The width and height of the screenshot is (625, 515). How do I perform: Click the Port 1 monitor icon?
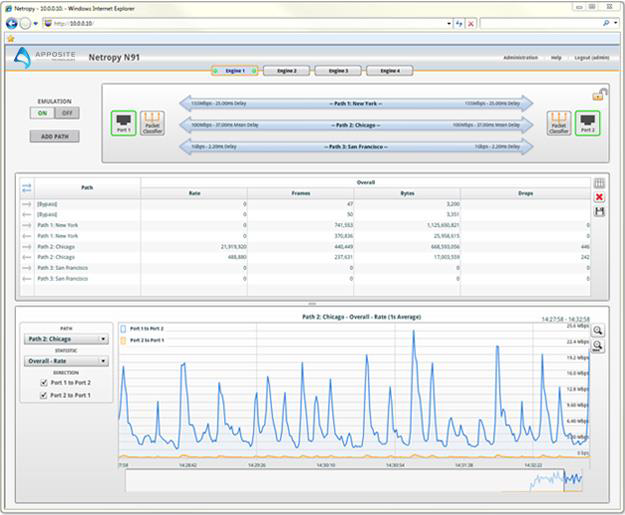click(x=123, y=122)
